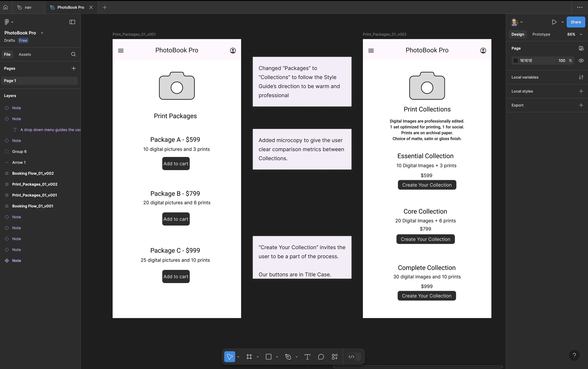Click the 1E1E1E page color swatch
Screen dimensions: 588x369
coord(516,61)
